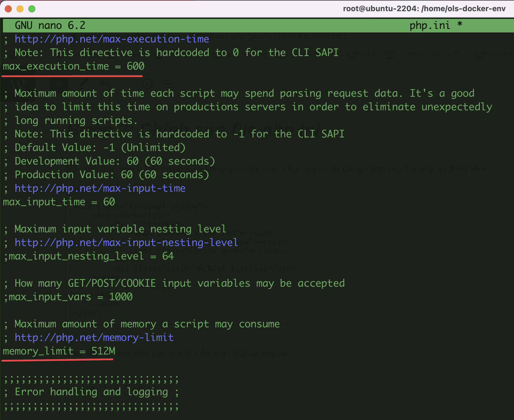The width and height of the screenshot is (514, 420).
Task: Click the max_input_time value 60
Action: pyautogui.click(x=109, y=202)
